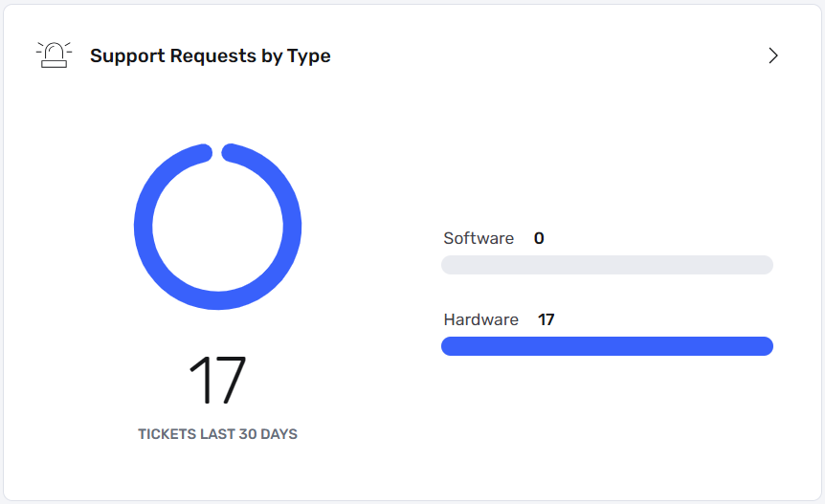Open details via the right chevron arrow
Viewport: 825px width, 504px height.
pyautogui.click(x=773, y=55)
